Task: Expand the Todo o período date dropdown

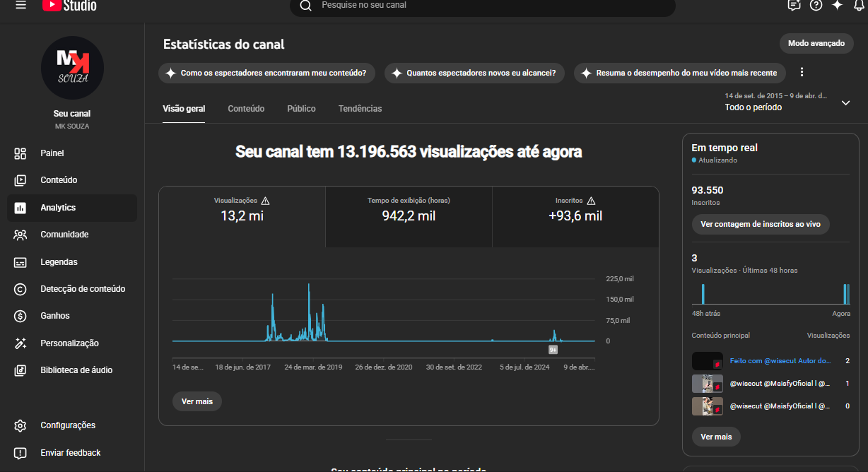Action: [845, 102]
